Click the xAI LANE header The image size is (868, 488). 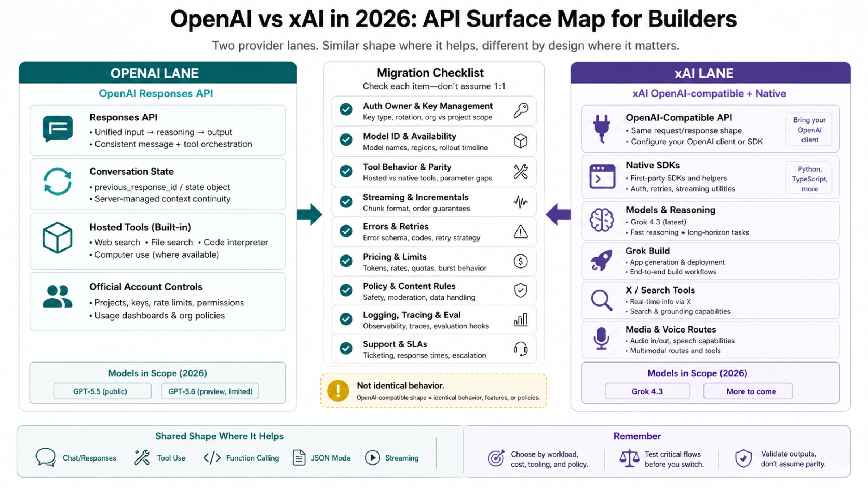pos(711,73)
